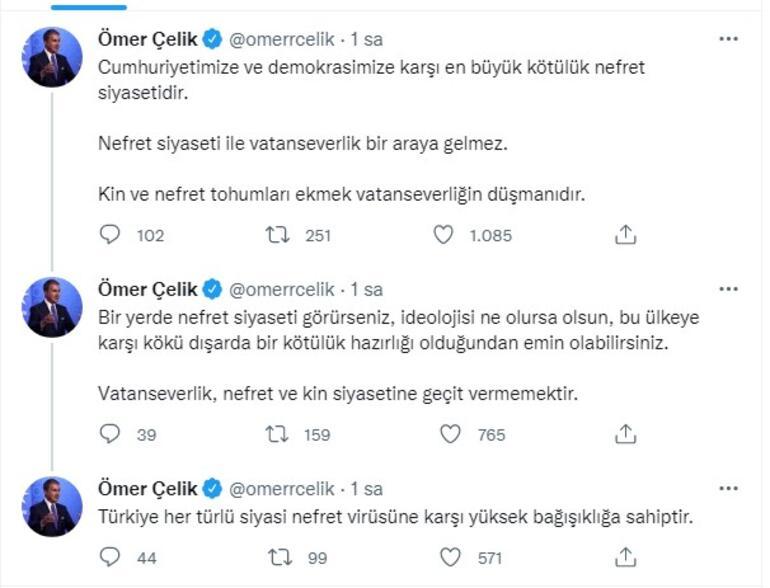Share the first tweet about Cumhuriyetimize
The width and height of the screenshot is (770, 588).
(x=625, y=235)
